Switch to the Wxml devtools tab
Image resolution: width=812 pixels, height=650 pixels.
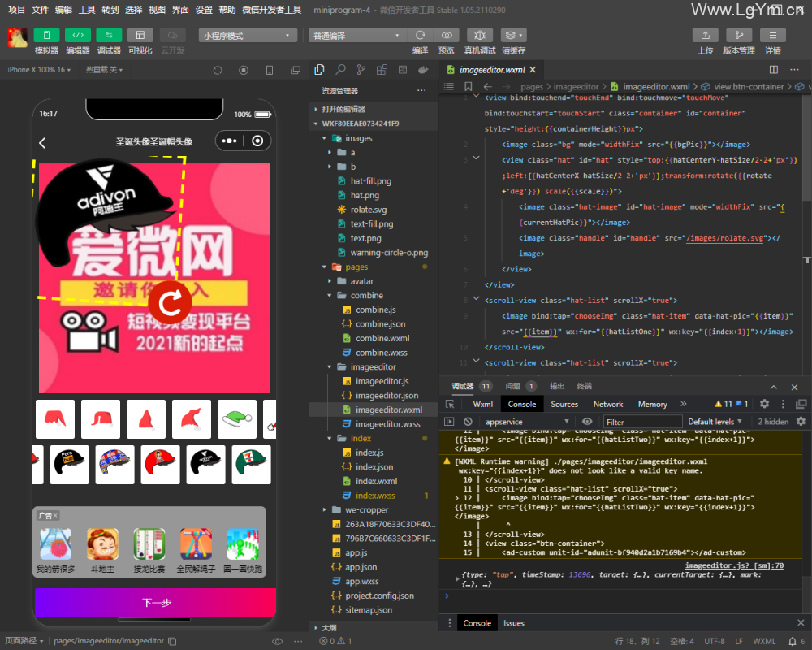pyautogui.click(x=482, y=405)
